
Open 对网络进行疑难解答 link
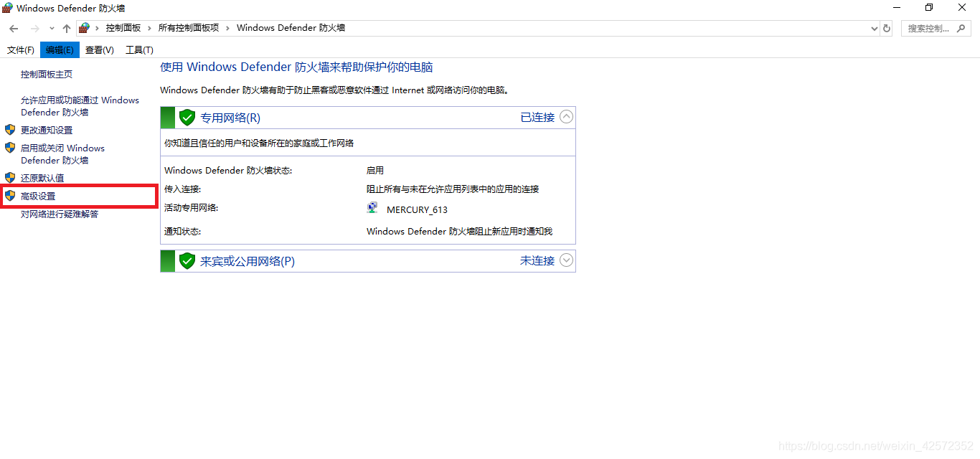tap(60, 214)
